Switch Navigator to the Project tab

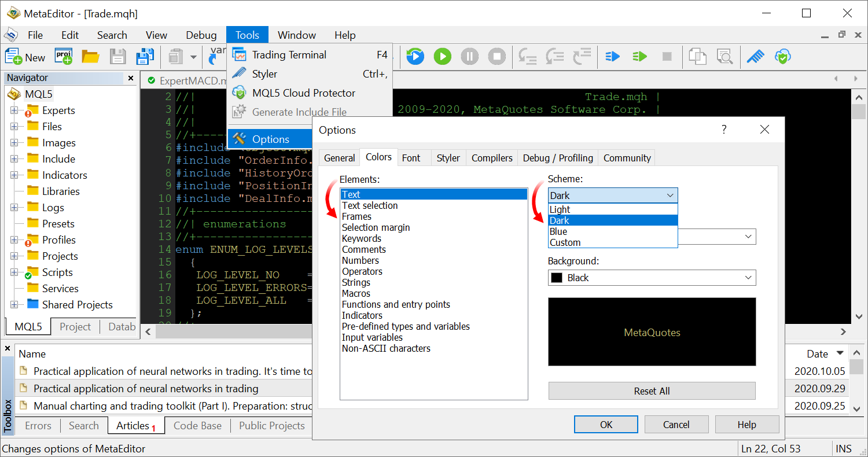click(75, 327)
